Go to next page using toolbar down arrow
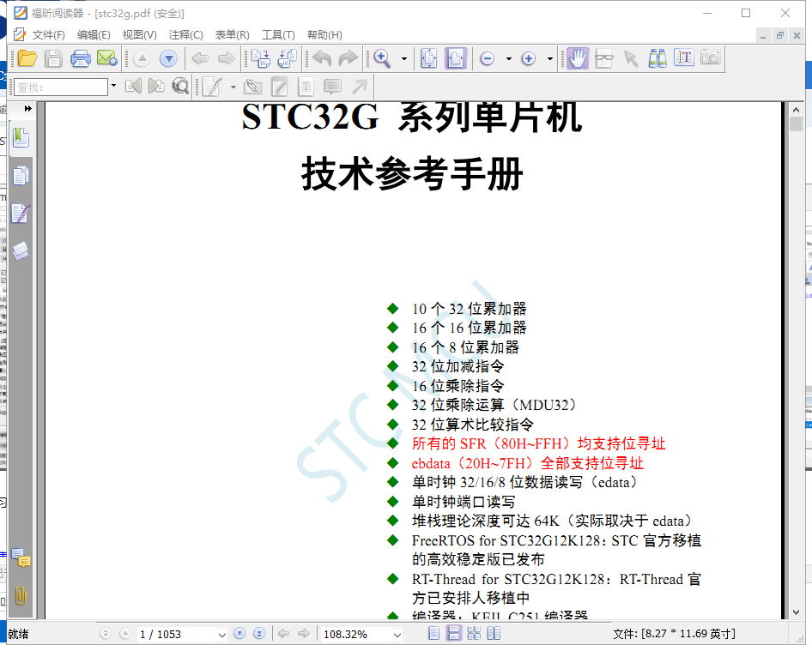 point(168,58)
